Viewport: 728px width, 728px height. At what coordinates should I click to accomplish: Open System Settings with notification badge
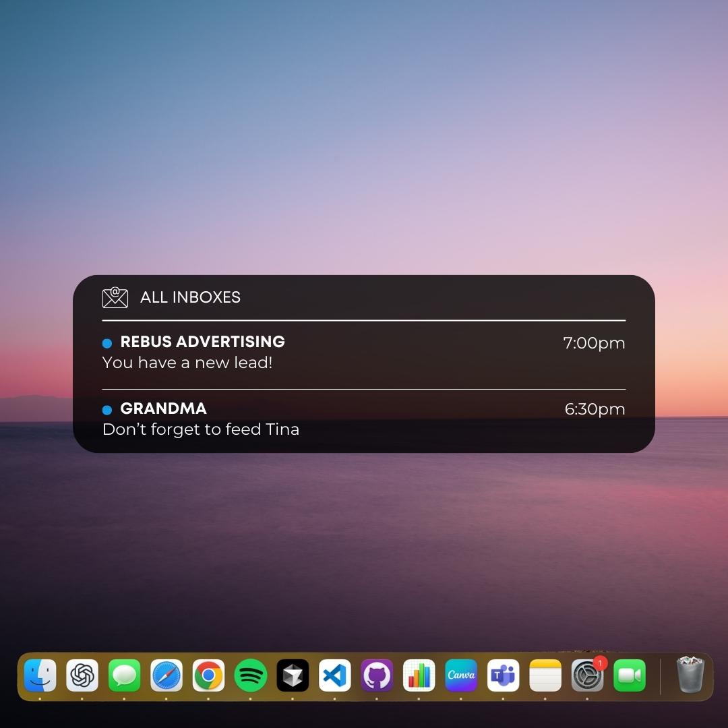(588, 675)
